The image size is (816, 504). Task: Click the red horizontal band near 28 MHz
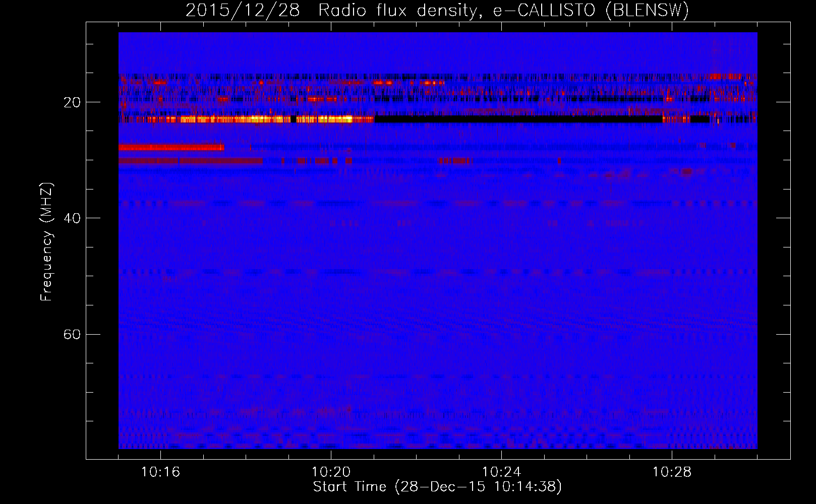click(x=171, y=147)
